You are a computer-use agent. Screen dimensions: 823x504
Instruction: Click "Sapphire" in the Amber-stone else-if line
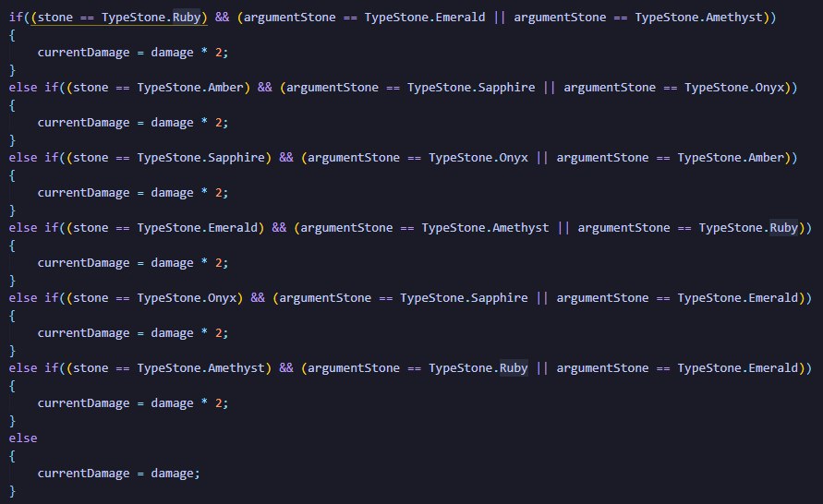506,88
